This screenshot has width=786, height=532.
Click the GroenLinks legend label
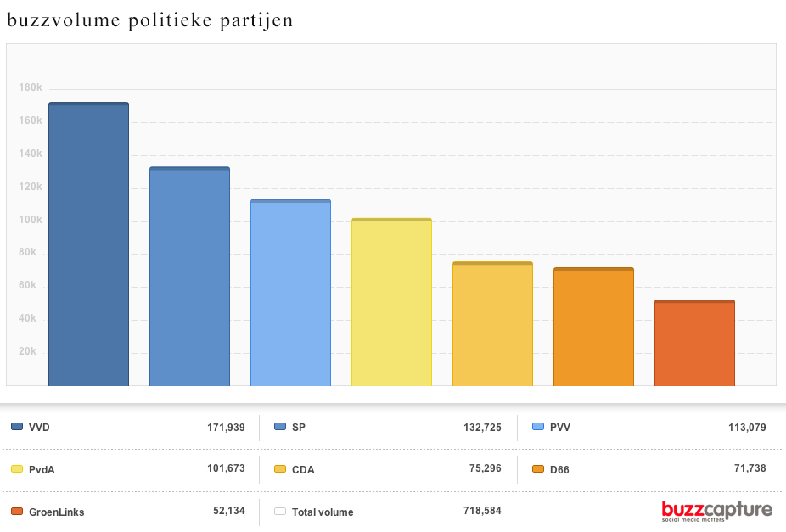56,512
